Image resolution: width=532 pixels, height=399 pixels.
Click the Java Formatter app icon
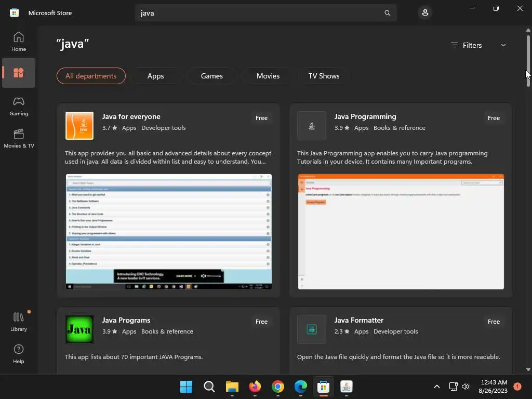pos(312,329)
